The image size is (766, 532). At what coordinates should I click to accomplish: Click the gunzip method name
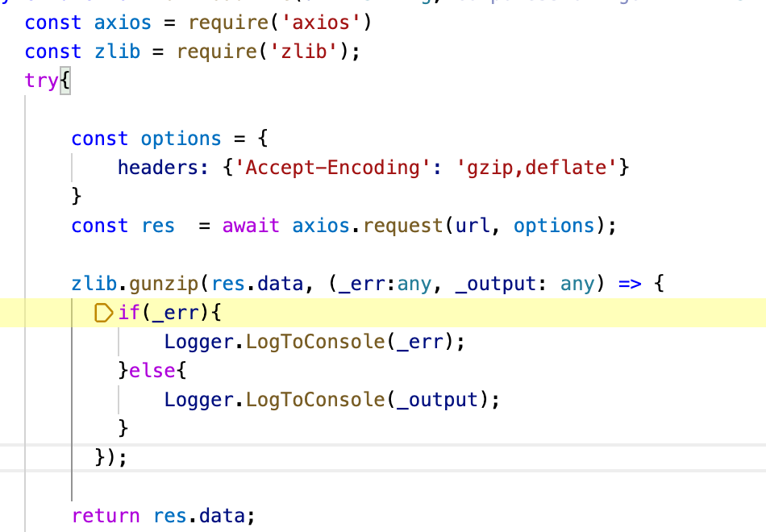tap(163, 284)
